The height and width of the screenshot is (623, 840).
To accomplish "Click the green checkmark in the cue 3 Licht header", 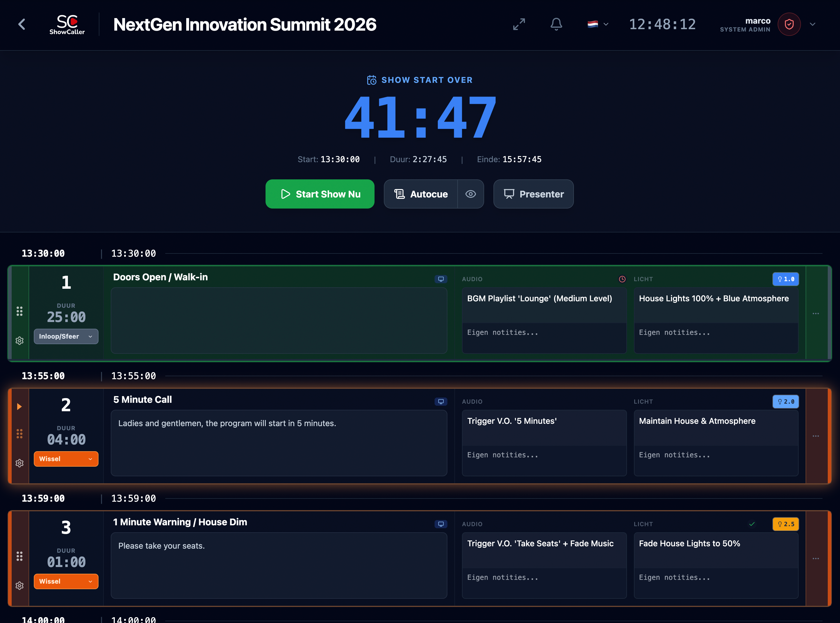I will [x=752, y=524].
